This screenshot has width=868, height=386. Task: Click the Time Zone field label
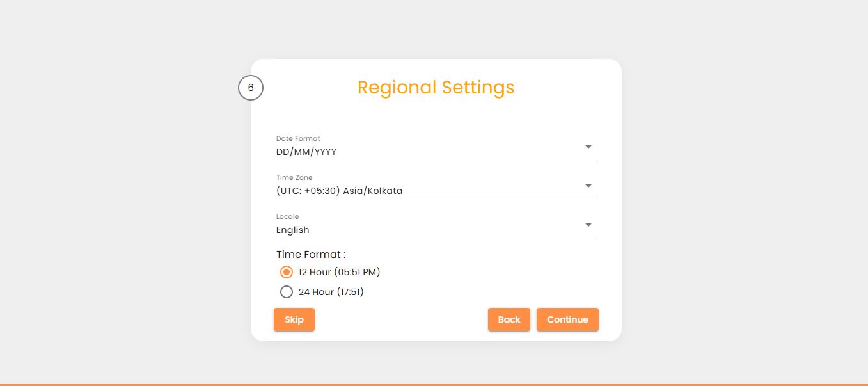click(x=294, y=177)
